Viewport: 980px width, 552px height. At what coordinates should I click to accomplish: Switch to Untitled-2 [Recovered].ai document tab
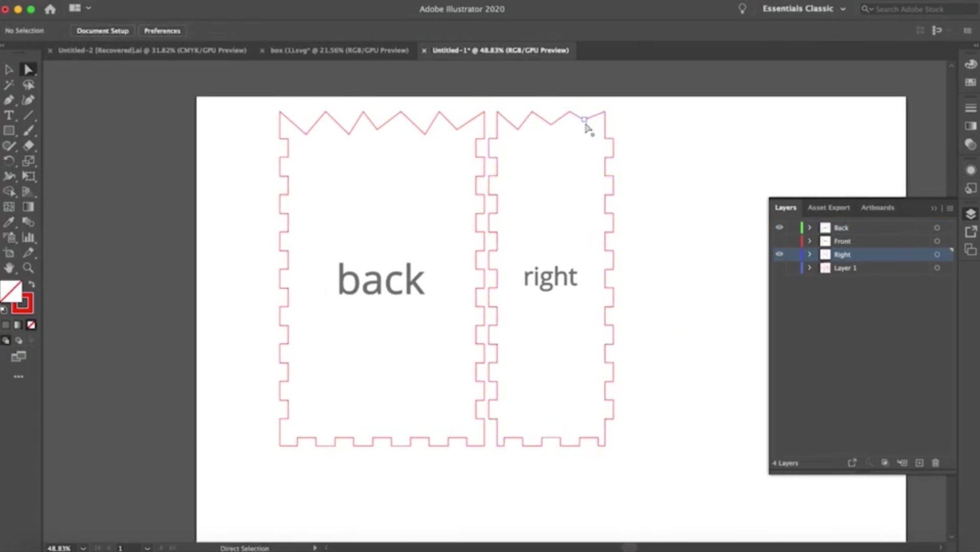[x=152, y=50]
